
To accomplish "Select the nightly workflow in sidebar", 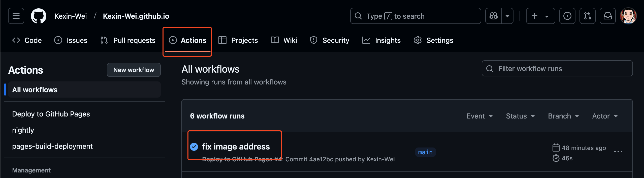I will pyautogui.click(x=23, y=130).
